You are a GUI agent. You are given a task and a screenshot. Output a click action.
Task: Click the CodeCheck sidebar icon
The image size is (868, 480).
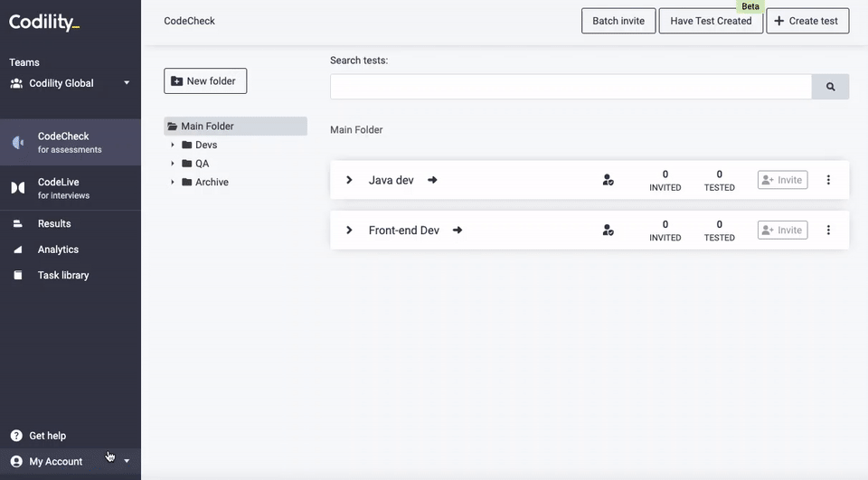pos(18,143)
